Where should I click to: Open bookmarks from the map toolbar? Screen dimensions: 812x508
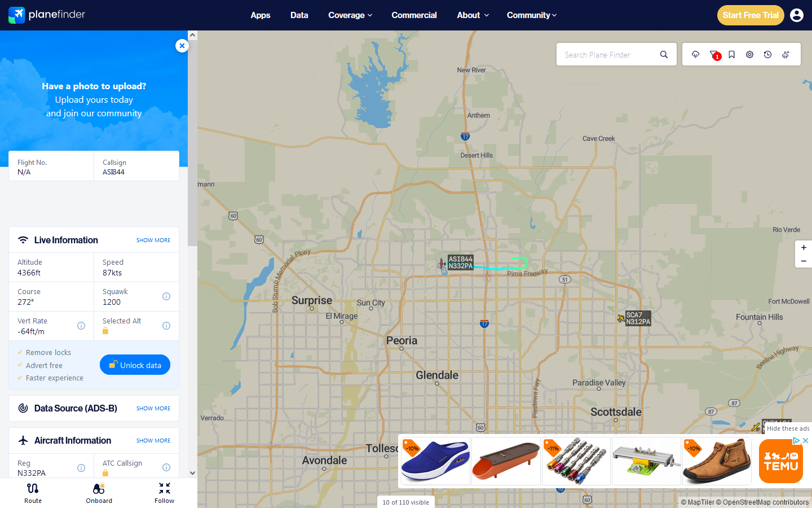tap(731, 55)
